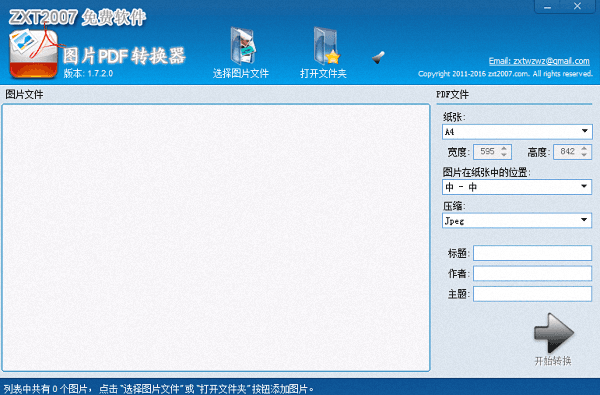Click the 压缩 label
This screenshot has width=600, height=395.
click(x=454, y=206)
